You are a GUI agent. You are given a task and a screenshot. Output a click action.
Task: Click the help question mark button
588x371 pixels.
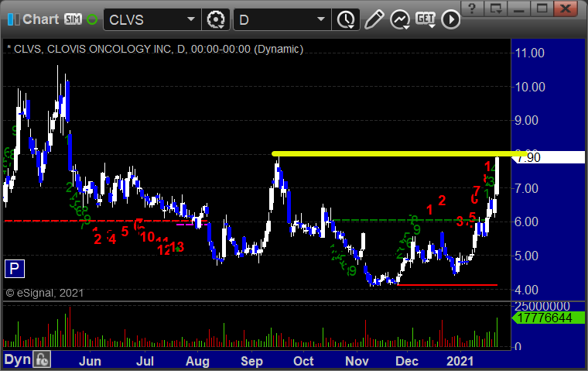click(473, 9)
